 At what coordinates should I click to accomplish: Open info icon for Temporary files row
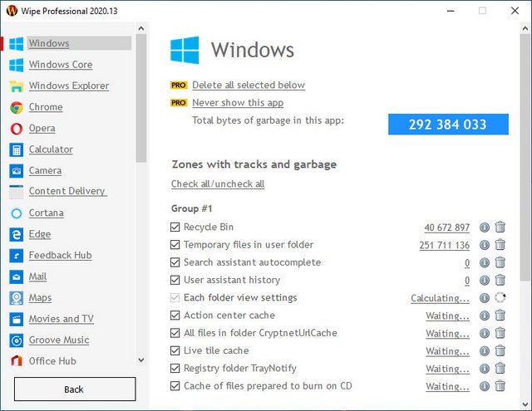(485, 245)
